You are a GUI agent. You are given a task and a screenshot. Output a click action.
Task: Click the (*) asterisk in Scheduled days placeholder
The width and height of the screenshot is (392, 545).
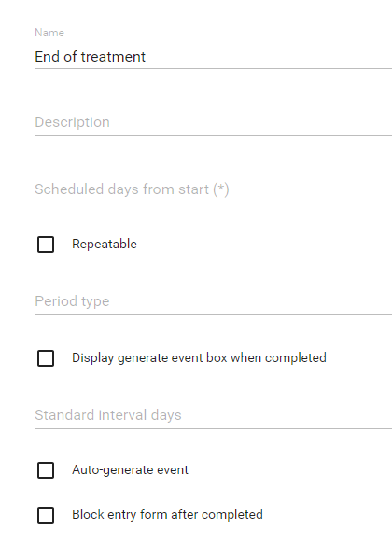click(x=221, y=189)
